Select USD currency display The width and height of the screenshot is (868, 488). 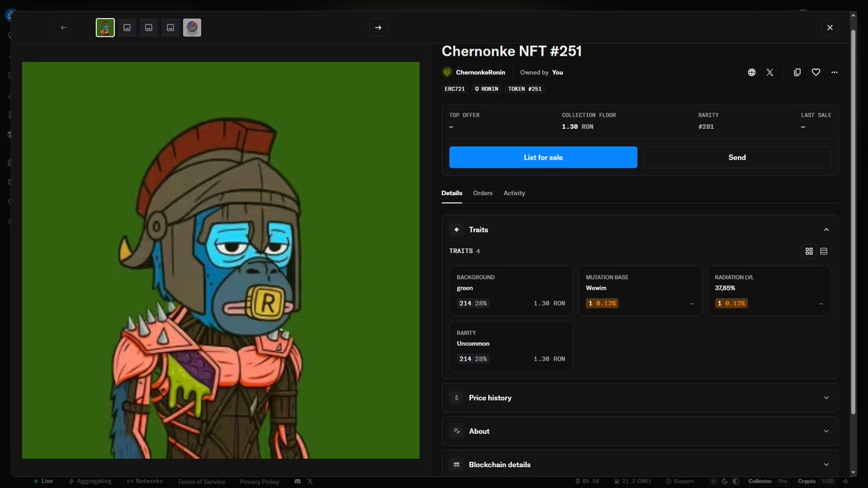[x=828, y=481]
